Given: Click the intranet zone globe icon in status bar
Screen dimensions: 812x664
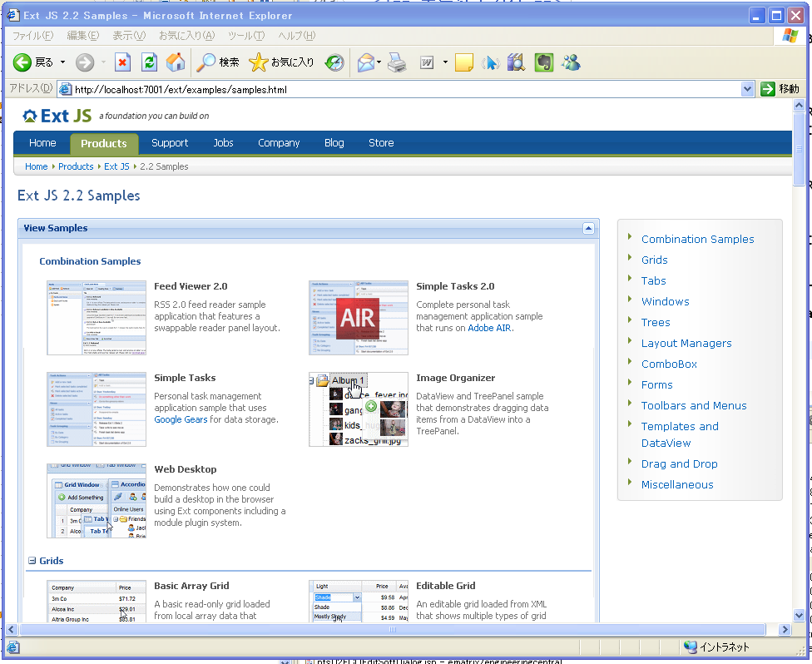Looking at the screenshot, I should click(691, 647).
